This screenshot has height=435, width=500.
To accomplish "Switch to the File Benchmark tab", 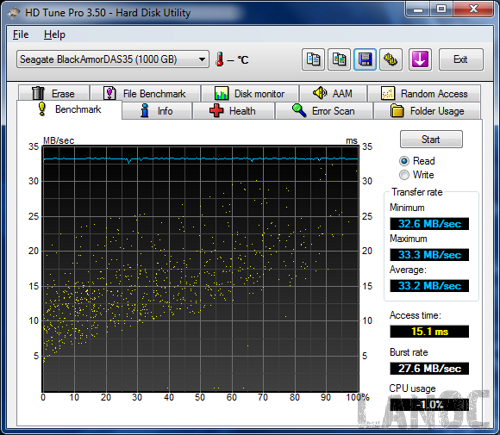I will (146, 93).
